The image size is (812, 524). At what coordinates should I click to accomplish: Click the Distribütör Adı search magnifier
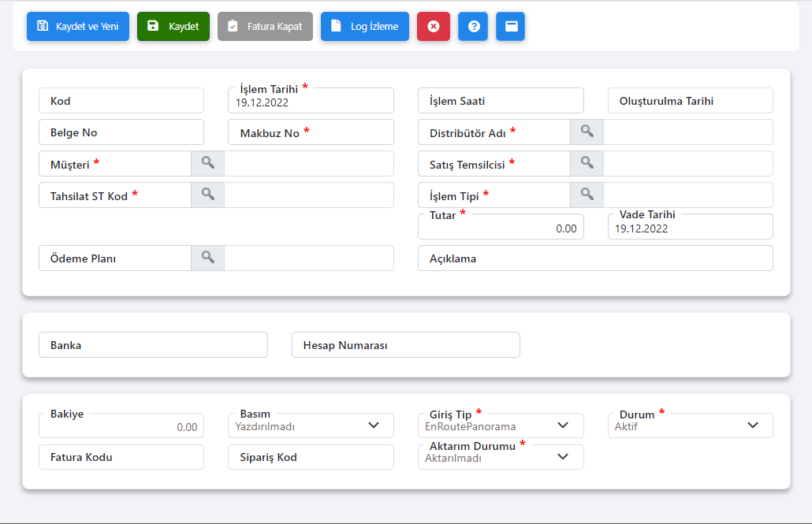587,132
